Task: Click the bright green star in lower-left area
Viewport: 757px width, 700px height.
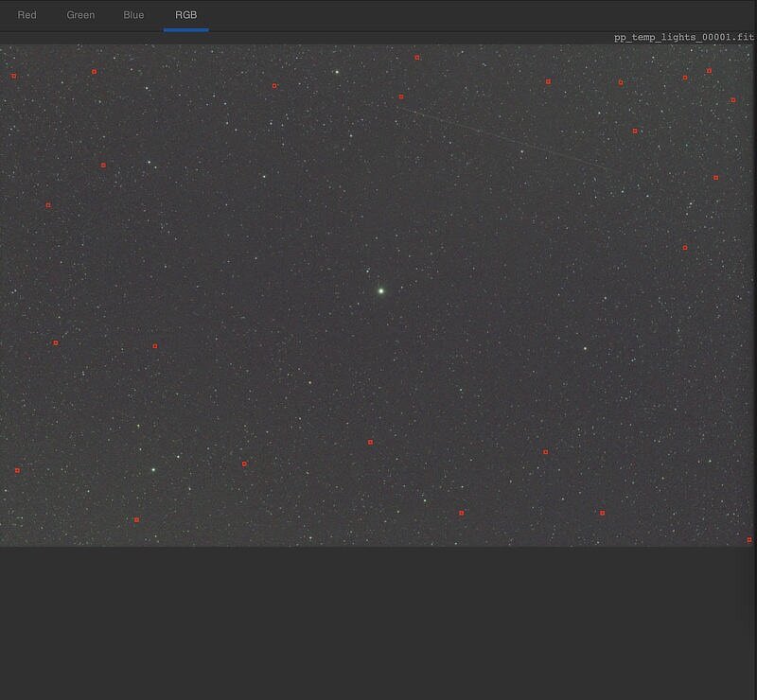Action: (153, 469)
